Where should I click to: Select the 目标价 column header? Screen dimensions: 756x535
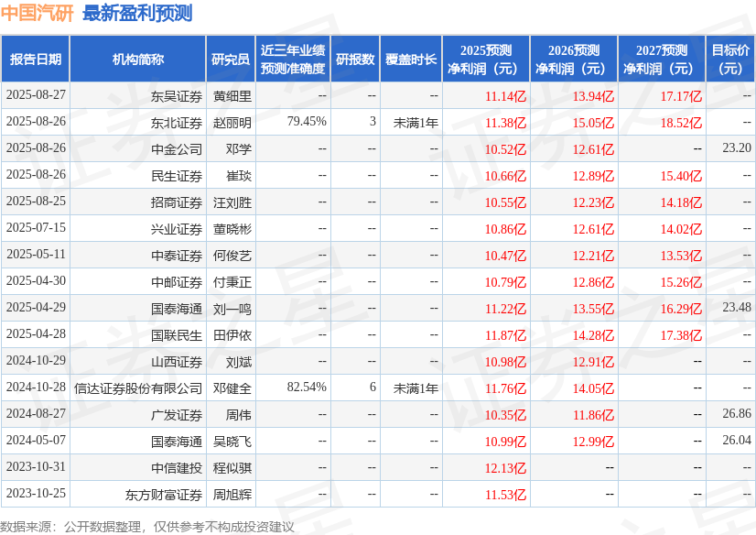[x=730, y=59]
